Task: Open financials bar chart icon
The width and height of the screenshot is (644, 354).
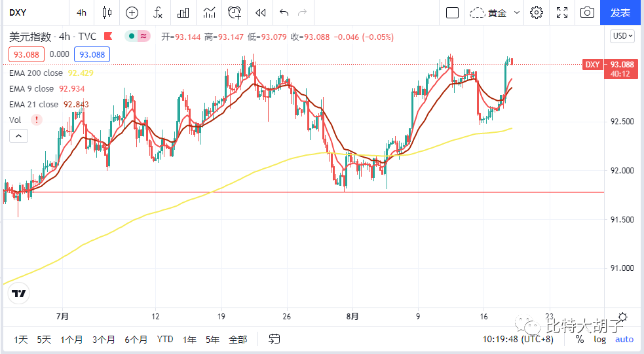Action: [183, 12]
